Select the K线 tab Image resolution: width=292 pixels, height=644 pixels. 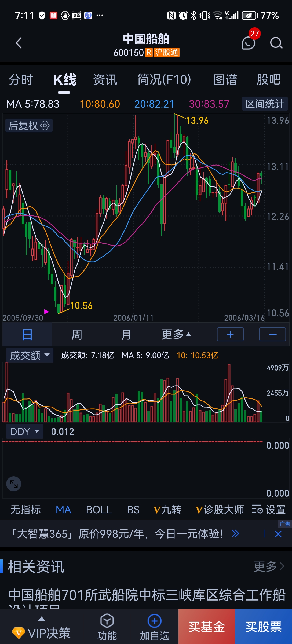tap(64, 80)
